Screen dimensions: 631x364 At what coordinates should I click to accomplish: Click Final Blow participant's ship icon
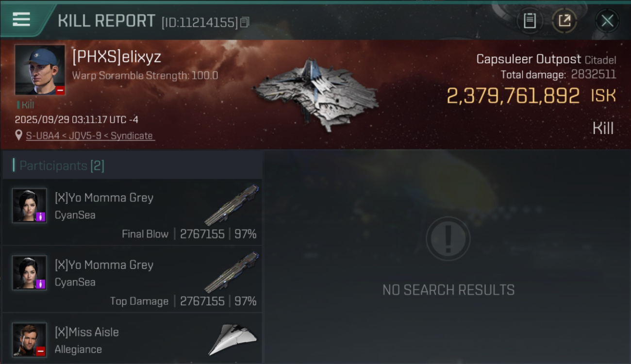tap(232, 205)
